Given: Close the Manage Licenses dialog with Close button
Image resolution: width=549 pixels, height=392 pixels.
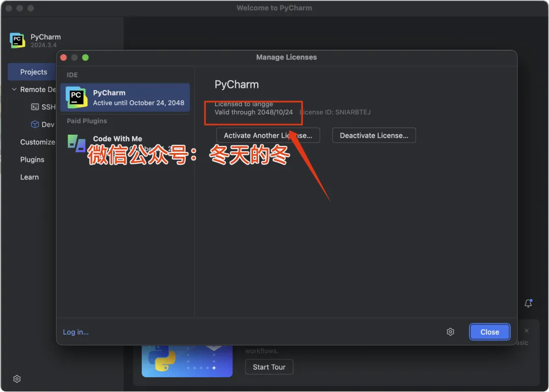Looking at the screenshot, I should click(x=490, y=331).
